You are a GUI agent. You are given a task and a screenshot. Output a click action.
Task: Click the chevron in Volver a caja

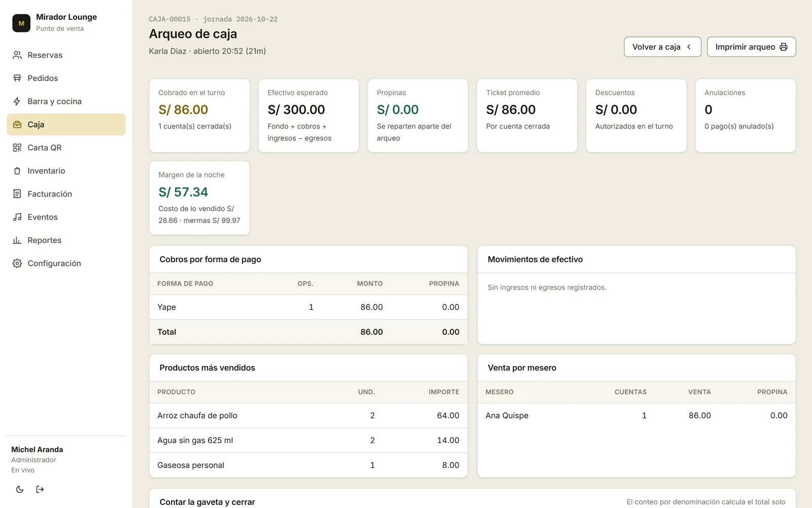[x=689, y=47]
